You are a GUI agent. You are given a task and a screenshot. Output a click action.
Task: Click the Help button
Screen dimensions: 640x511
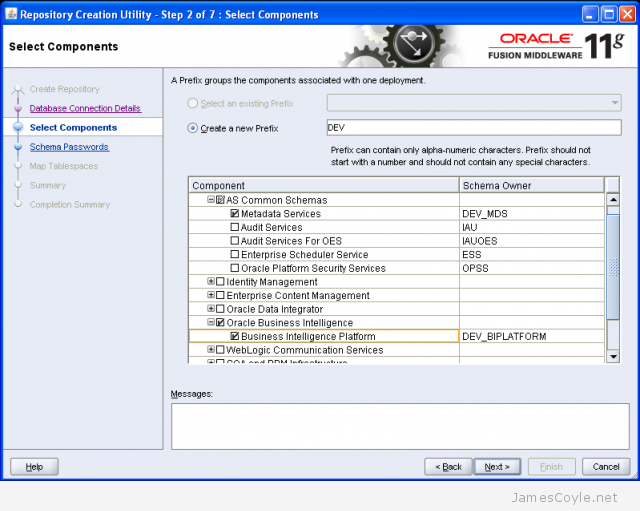pos(34,467)
